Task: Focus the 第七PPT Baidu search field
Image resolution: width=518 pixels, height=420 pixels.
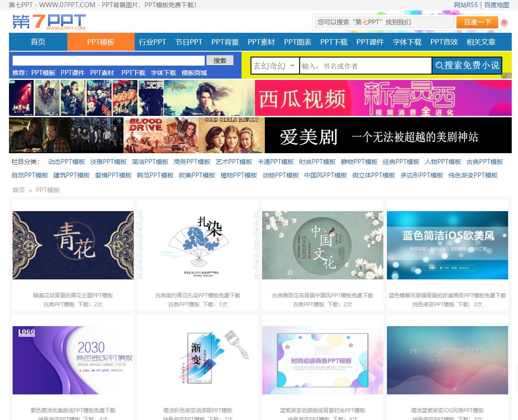Action: pos(385,22)
